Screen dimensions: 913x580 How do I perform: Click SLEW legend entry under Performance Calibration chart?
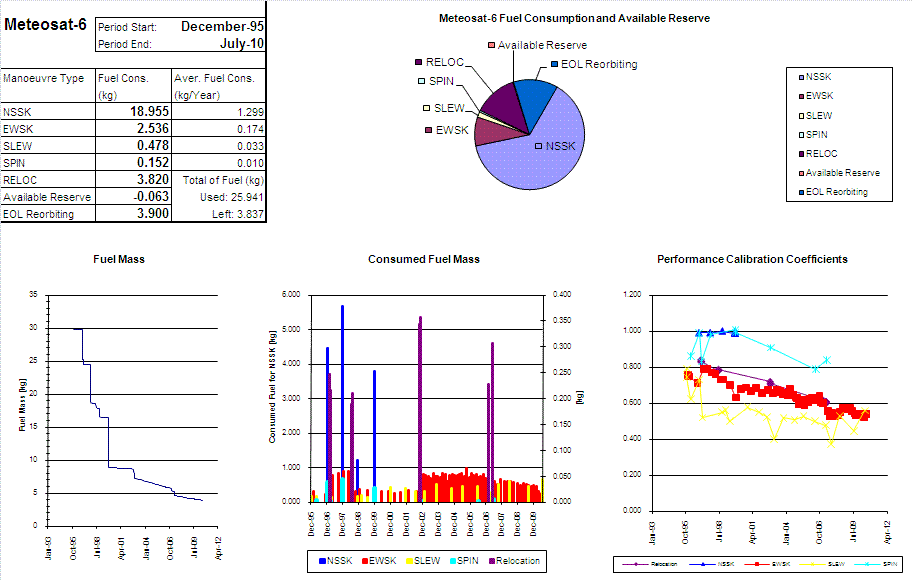click(823, 564)
